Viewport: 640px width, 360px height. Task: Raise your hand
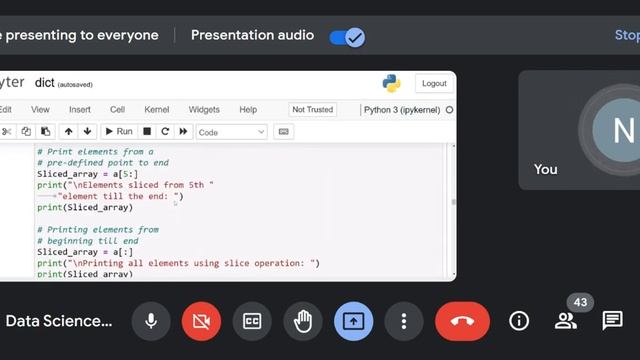tap(303, 321)
